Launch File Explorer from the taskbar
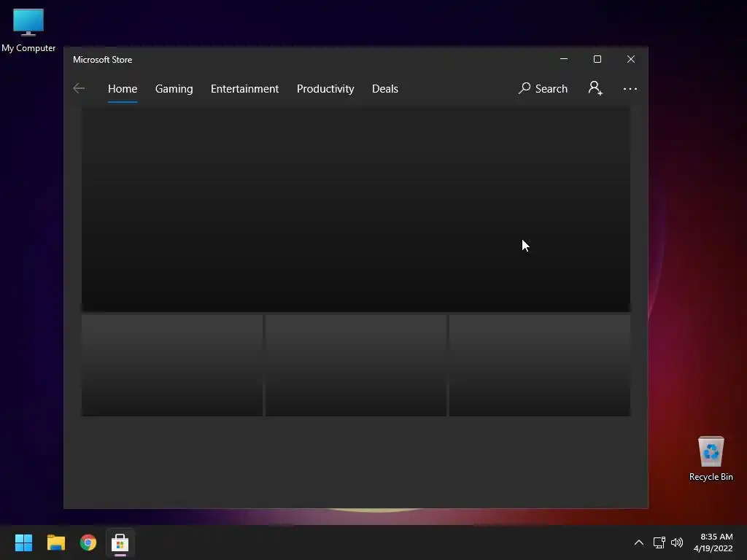Image resolution: width=747 pixels, height=560 pixels. [x=55, y=542]
